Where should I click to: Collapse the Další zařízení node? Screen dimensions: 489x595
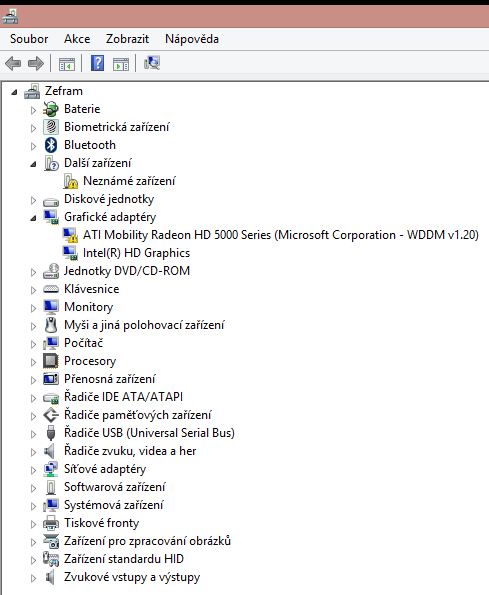click(x=33, y=164)
